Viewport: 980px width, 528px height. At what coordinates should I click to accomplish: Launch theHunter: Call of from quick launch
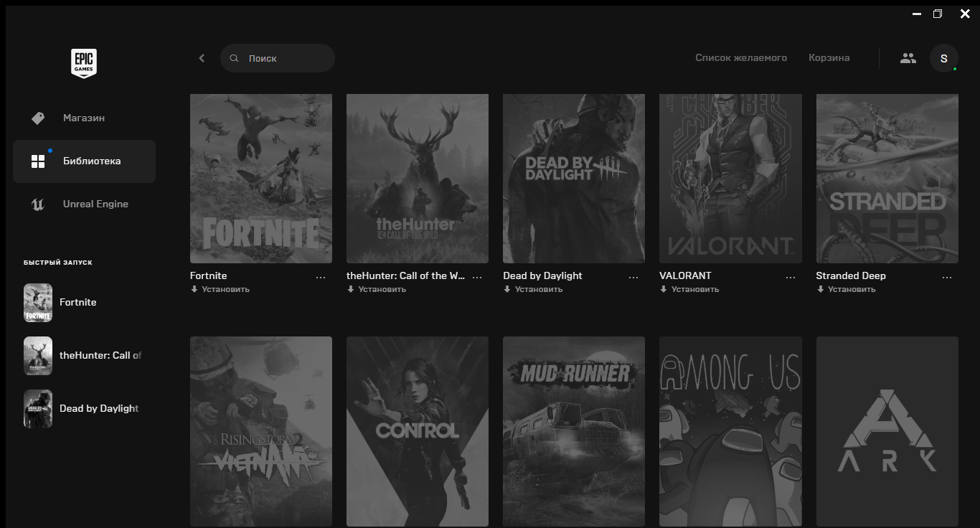(100, 356)
